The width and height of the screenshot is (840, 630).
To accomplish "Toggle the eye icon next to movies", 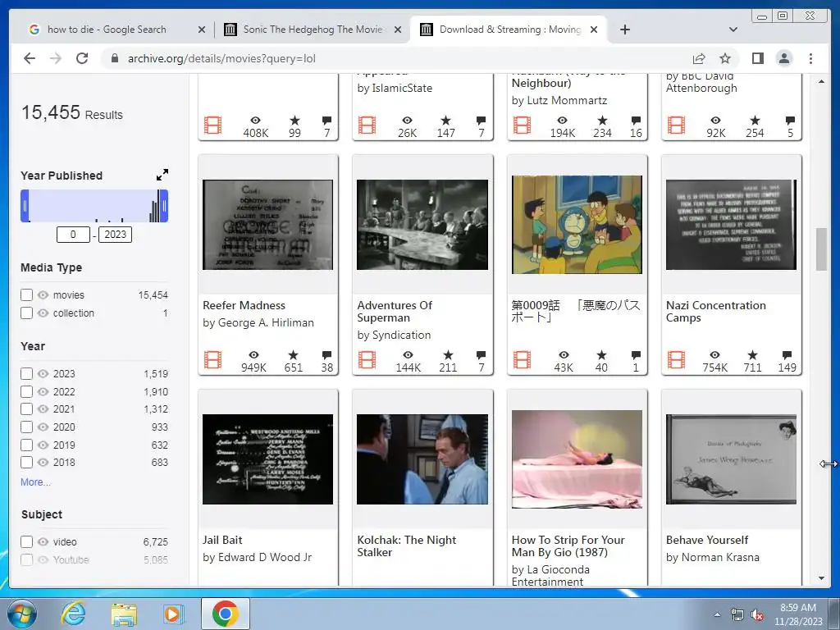I will click(x=43, y=295).
